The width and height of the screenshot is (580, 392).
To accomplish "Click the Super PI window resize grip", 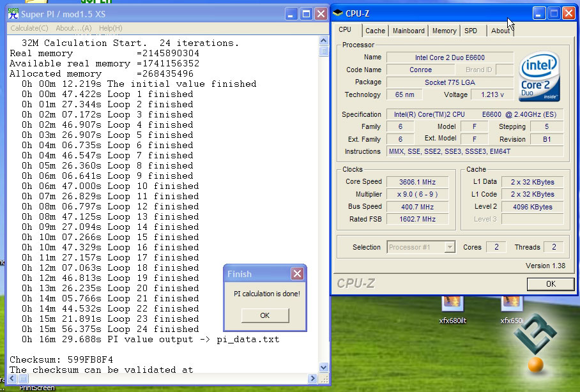I will [324, 379].
